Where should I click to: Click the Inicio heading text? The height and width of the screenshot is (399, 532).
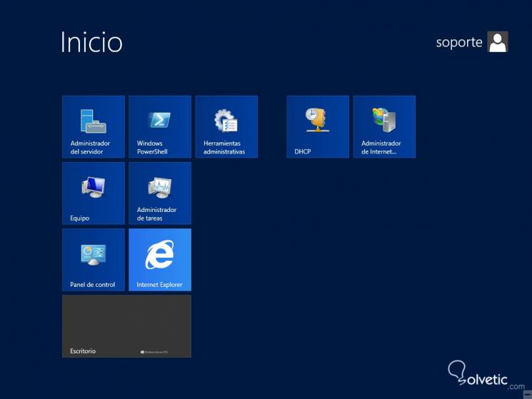91,41
